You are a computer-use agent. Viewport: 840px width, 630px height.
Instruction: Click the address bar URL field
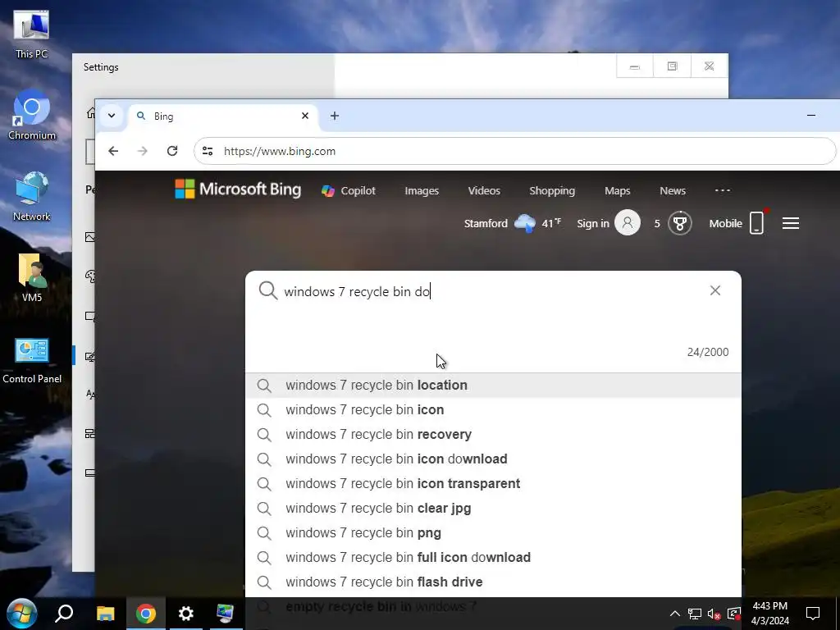point(514,151)
